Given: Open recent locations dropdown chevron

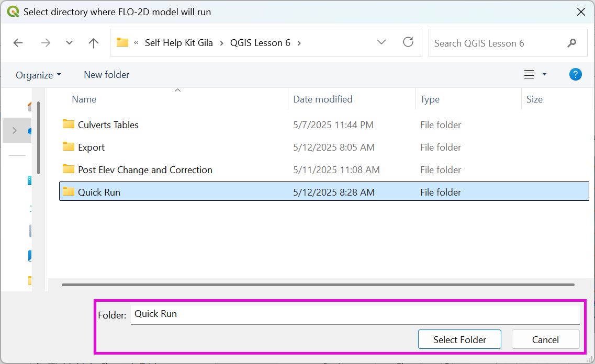Looking at the screenshot, I should pos(69,43).
